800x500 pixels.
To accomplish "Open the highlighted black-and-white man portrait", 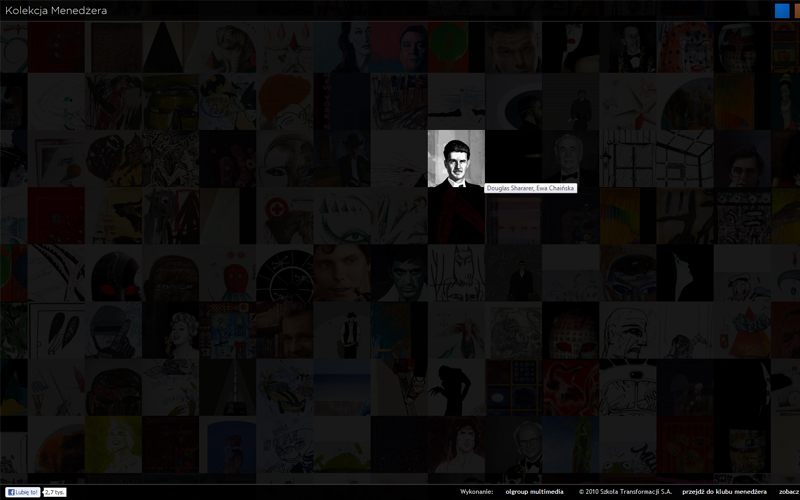I will pyautogui.click(x=456, y=158).
